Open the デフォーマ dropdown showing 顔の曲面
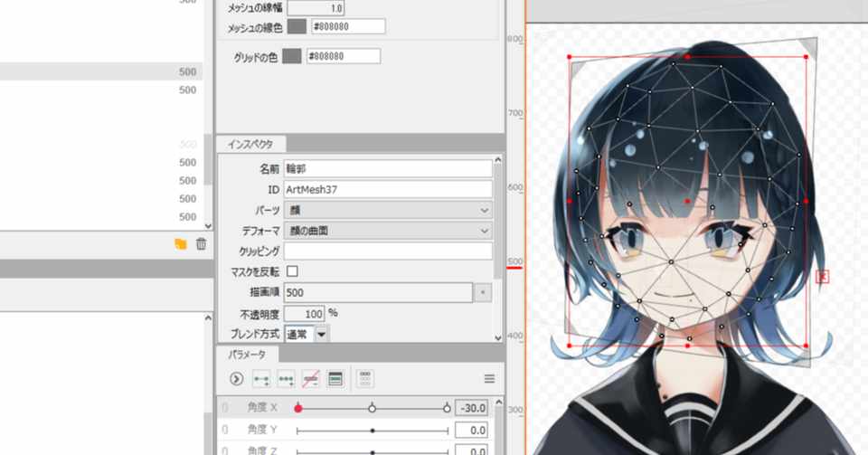The height and width of the screenshot is (455, 868). point(388,231)
